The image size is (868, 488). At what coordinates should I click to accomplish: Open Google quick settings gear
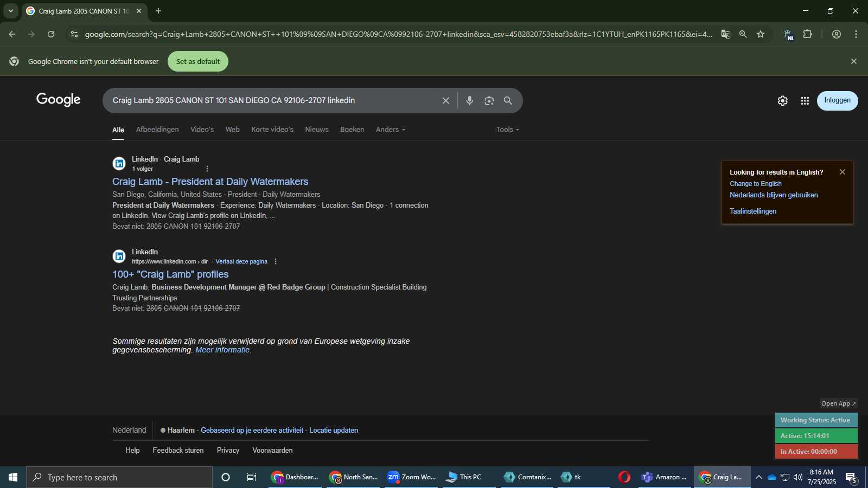tap(782, 101)
